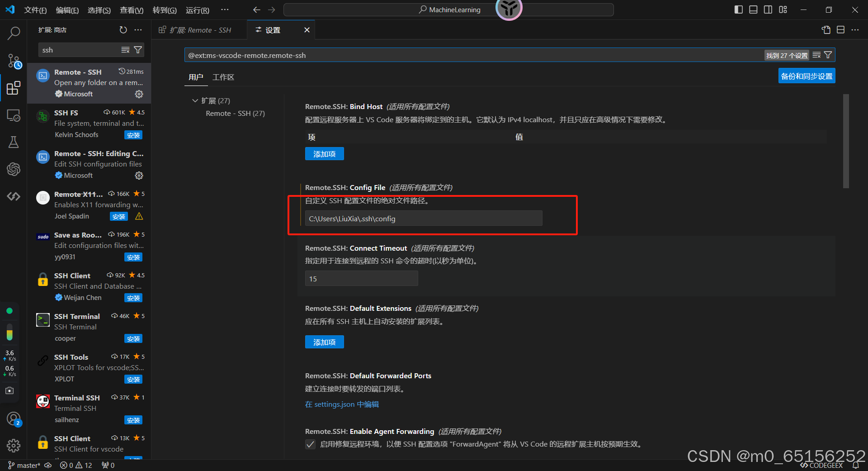Click CODEGEEX status bar item
Screen dimensions: 868x471
(x=821, y=466)
